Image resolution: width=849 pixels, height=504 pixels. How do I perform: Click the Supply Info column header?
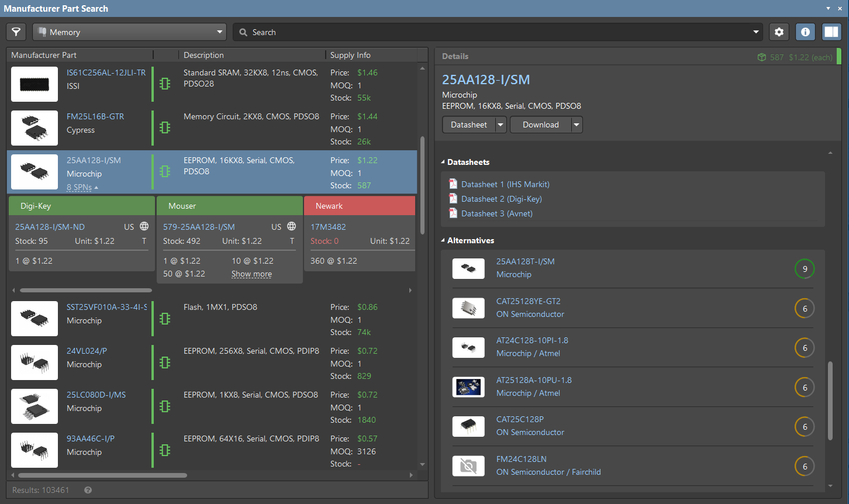350,55
